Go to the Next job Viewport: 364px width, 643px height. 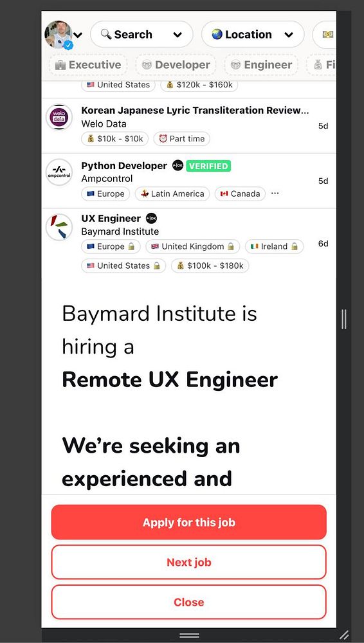pyautogui.click(x=189, y=562)
